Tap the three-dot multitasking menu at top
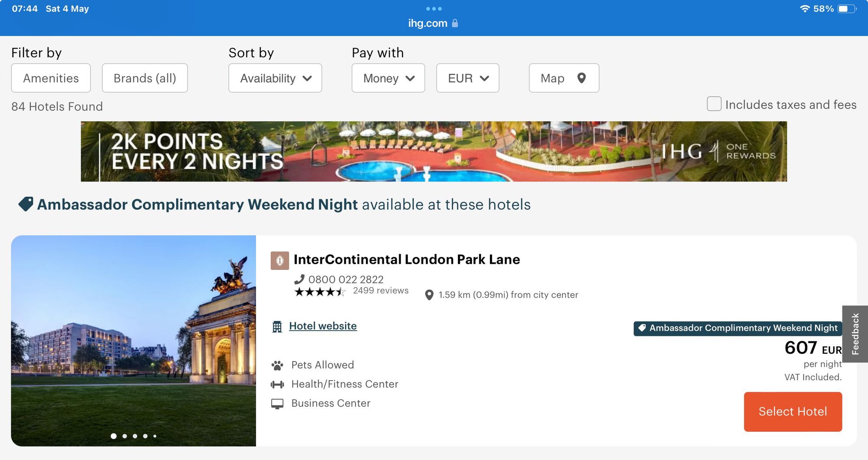The height and width of the screenshot is (460, 868). [434, 9]
